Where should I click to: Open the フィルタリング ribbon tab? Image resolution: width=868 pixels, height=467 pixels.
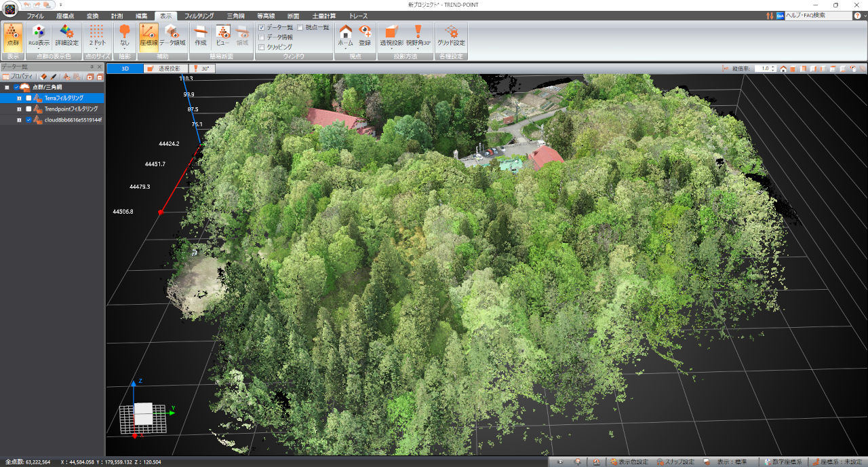pyautogui.click(x=199, y=15)
